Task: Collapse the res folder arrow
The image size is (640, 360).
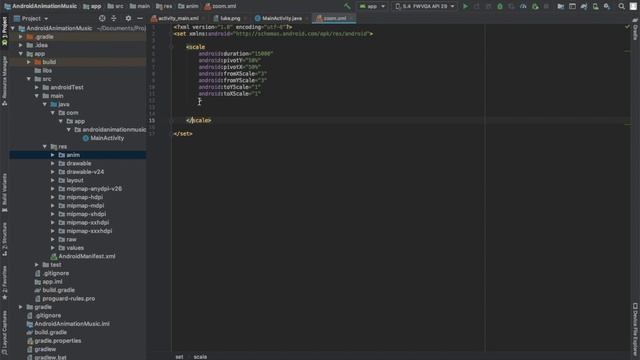Action: (x=45, y=147)
